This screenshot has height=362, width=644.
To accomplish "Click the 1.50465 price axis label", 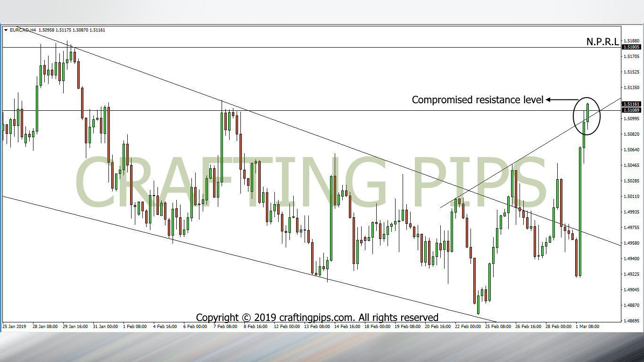I will pos(631,165).
